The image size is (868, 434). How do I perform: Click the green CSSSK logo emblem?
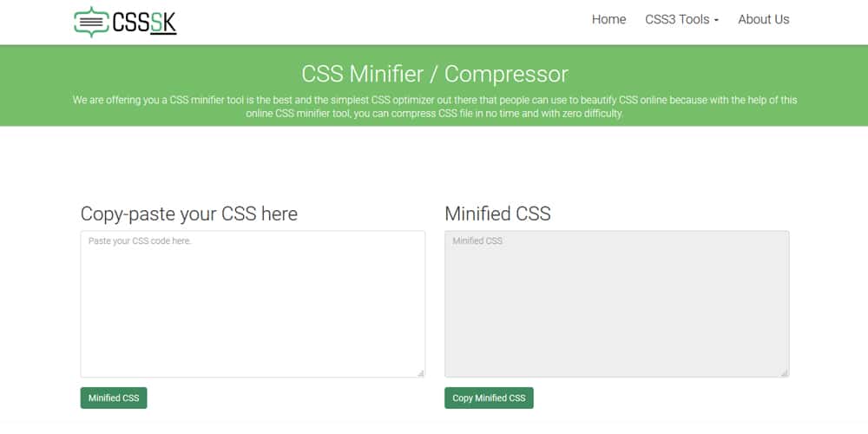[x=91, y=22]
